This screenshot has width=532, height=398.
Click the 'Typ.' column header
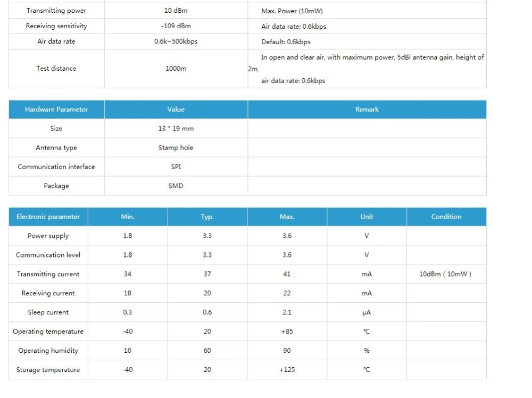tap(207, 217)
